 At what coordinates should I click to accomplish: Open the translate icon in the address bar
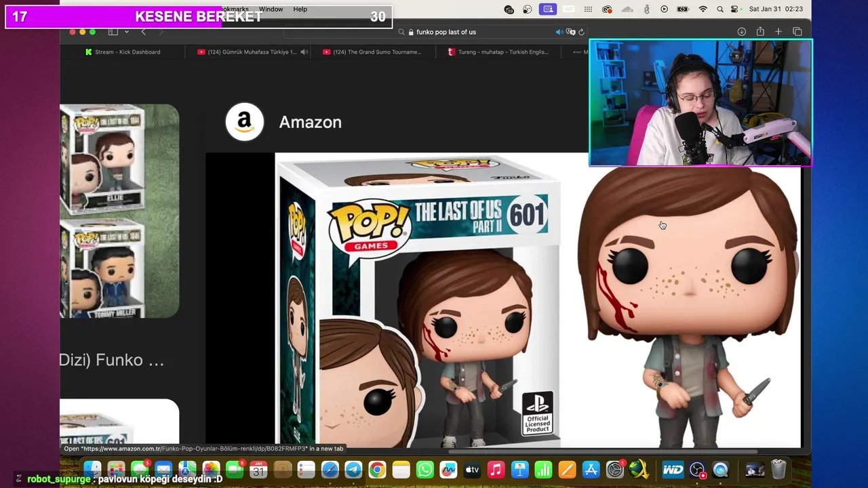(571, 32)
